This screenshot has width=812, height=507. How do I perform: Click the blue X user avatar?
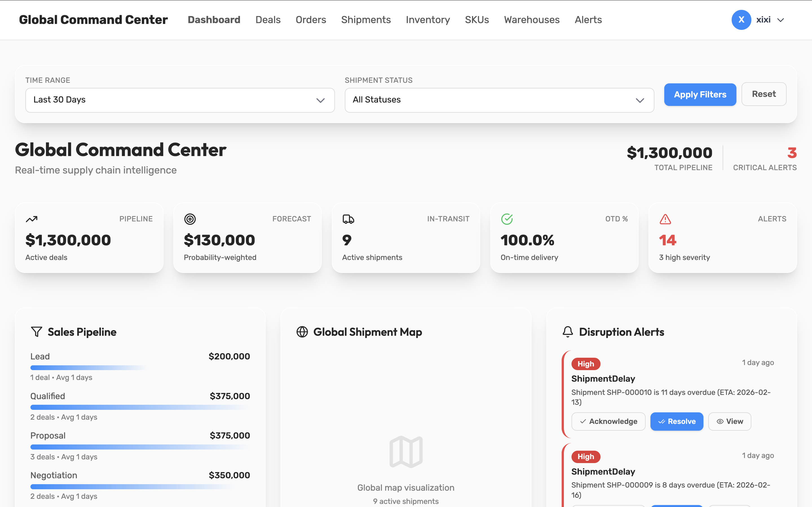[741, 20]
